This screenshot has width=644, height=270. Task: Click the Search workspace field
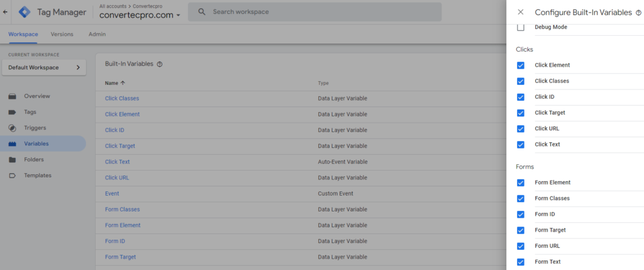[314, 12]
